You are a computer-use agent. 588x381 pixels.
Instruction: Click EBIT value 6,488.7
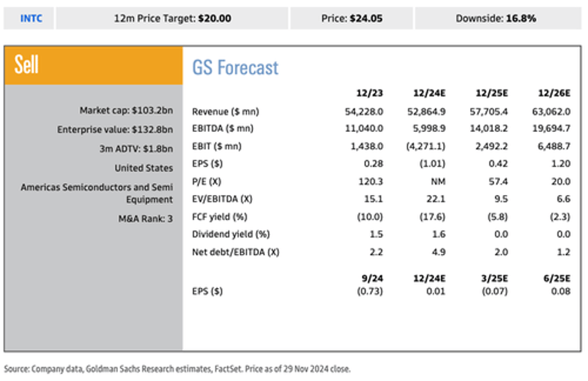click(x=554, y=146)
